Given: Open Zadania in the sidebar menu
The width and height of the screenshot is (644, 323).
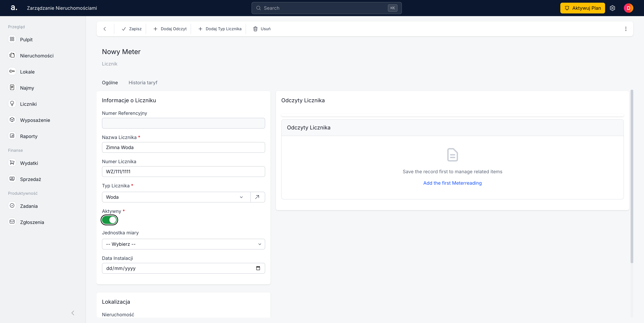Looking at the screenshot, I should (x=29, y=206).
